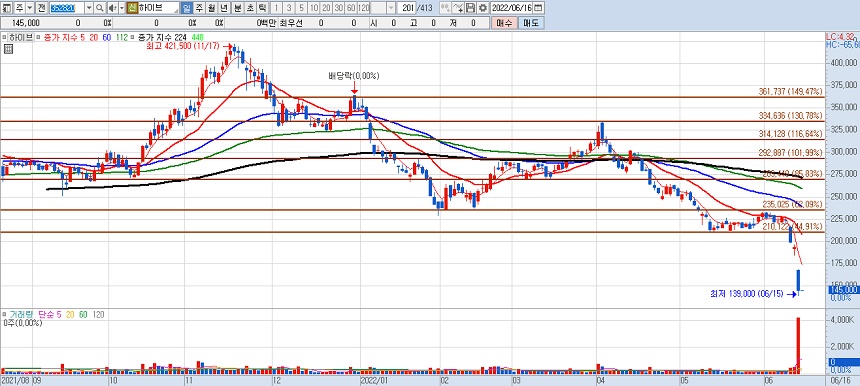Click the 매수 buy button

pyautogui.click(x=505, y=23)
